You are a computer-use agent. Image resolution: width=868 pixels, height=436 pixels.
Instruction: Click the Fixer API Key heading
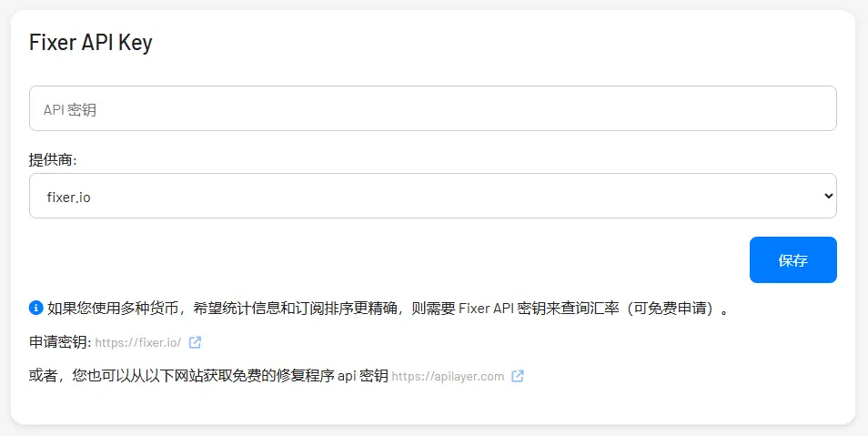pos(91,43)
